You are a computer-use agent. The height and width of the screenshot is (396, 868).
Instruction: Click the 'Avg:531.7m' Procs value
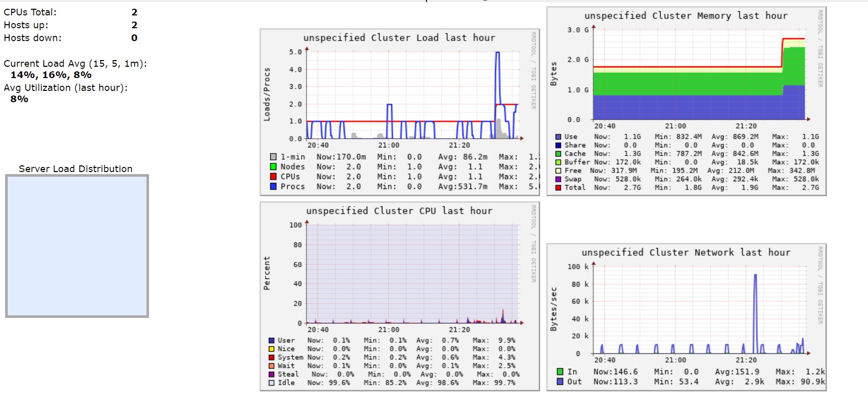[463, 186]
